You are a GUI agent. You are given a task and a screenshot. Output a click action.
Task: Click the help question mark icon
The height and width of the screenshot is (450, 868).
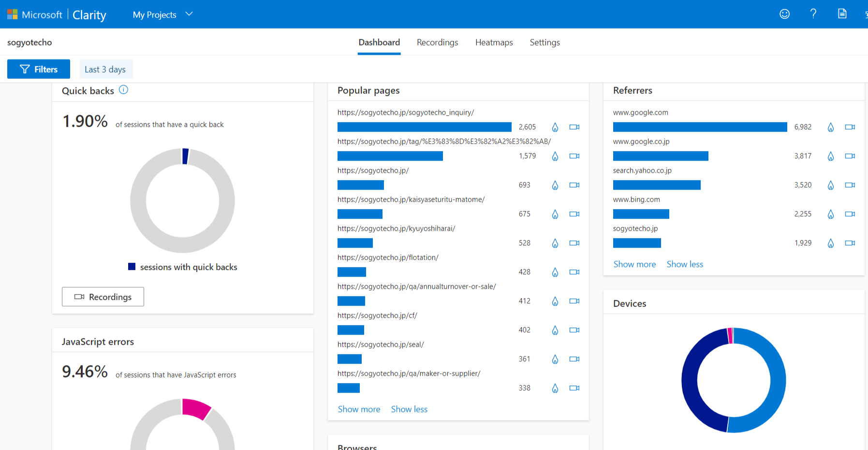point(813,14)
